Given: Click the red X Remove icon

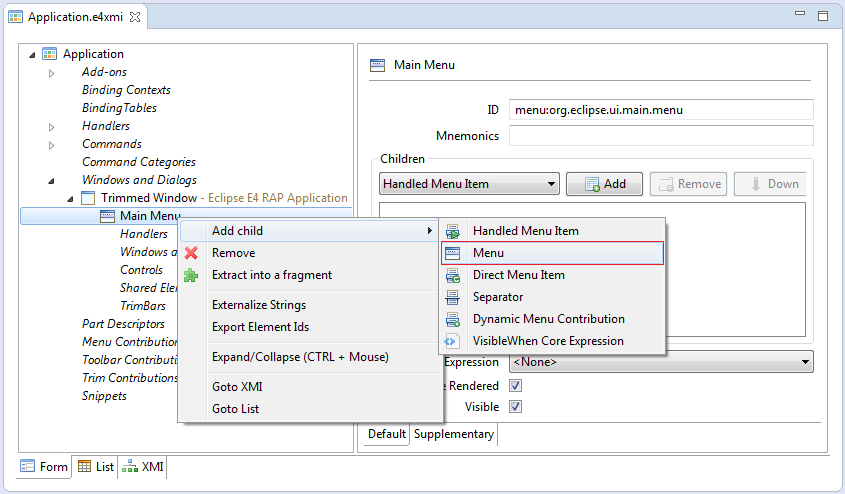Looking at the screenshot, I should click(191, 253).
